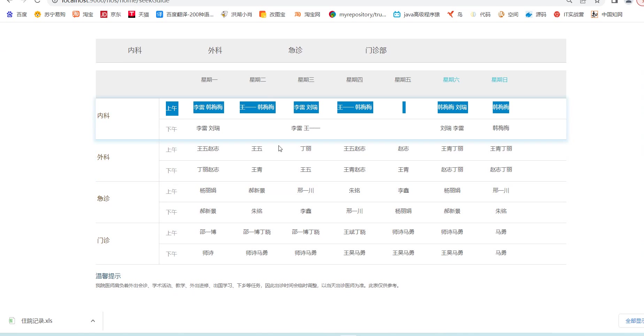Select the 急诊 tab in top bar
This screenshot has height=336, width=644.
click(295, 51)
